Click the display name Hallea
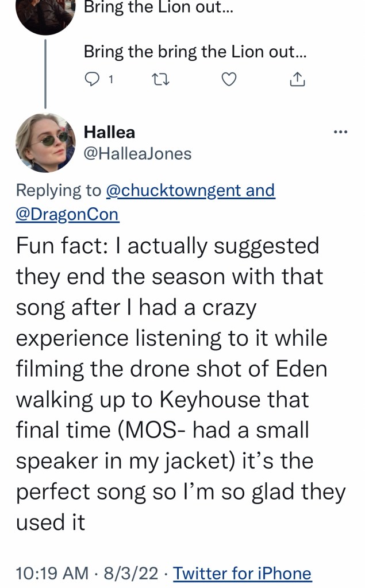 coord(109,132)
